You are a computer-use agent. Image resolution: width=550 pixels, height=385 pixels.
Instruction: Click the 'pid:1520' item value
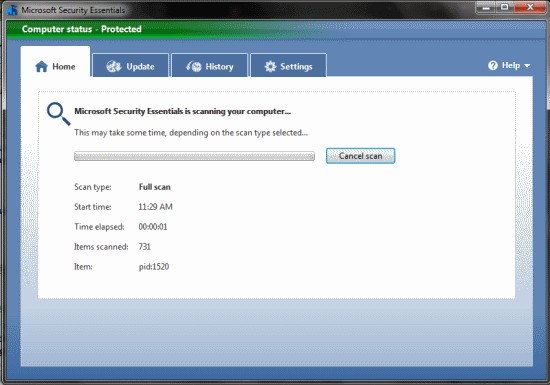tap(154, 267)
